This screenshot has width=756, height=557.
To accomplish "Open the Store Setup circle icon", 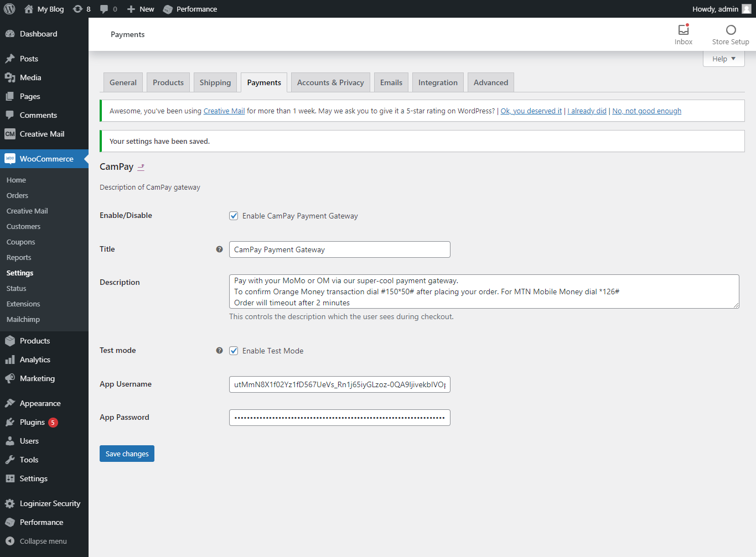I will click(x=731, y=30).
